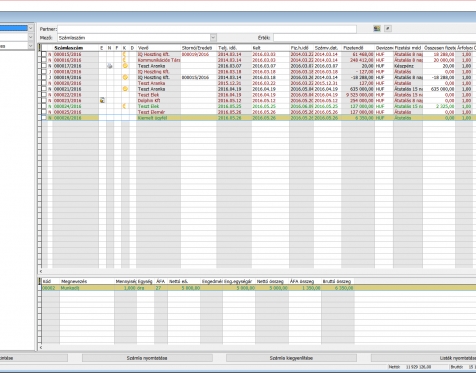Click the Számla nyomtatása button
The image size is (476, 373).
pyautogui.click(x=147, y=358)
